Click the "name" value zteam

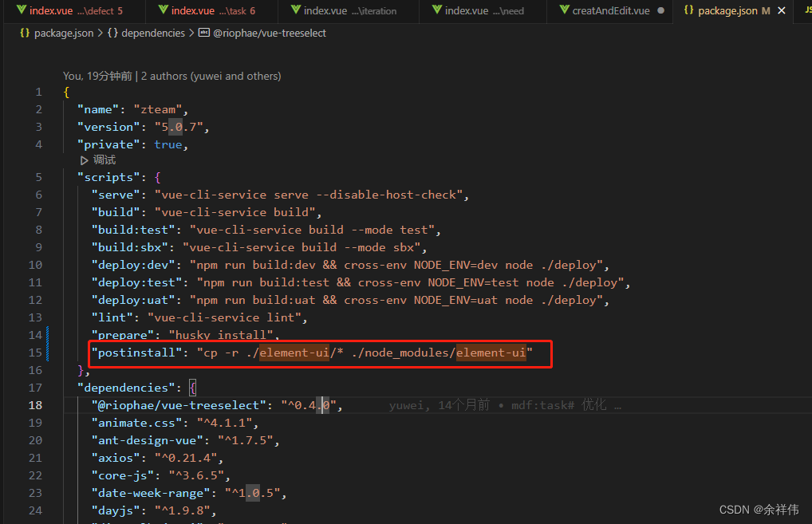click(158, 110)
